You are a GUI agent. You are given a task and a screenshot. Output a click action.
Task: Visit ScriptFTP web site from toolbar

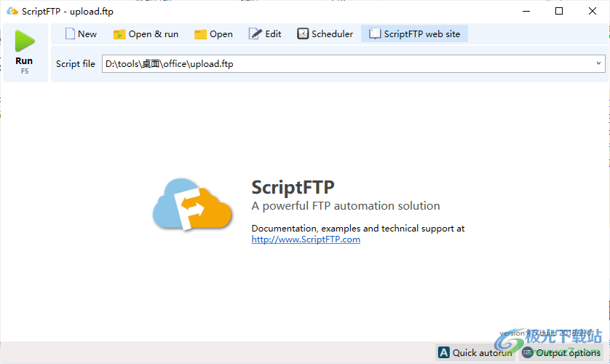(414, 33)
